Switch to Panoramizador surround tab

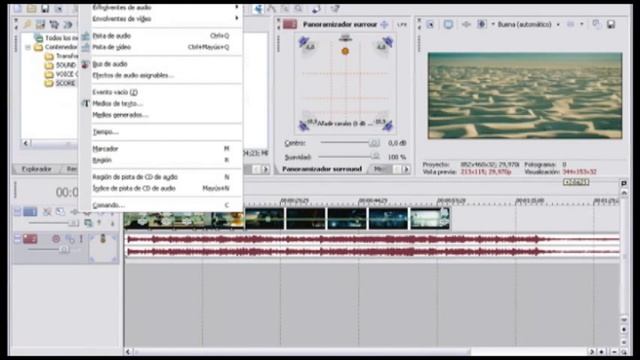coord(322,169)
